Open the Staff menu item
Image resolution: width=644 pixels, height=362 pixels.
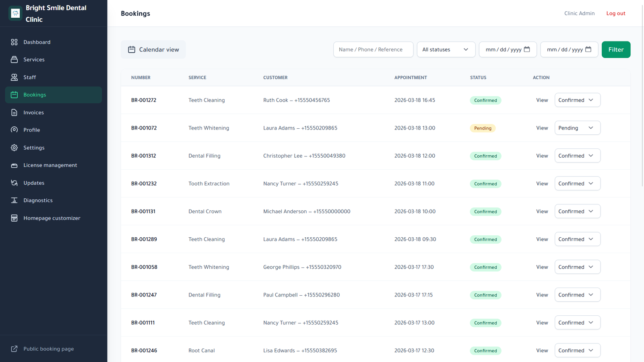click(54, 77)
